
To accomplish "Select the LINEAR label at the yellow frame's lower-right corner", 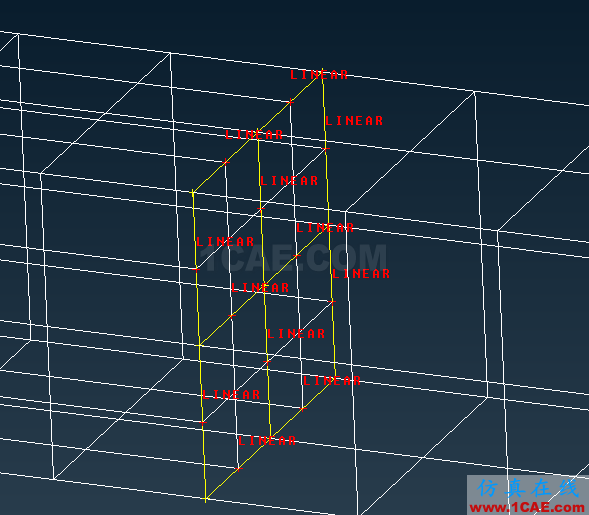I will [332, 381].
